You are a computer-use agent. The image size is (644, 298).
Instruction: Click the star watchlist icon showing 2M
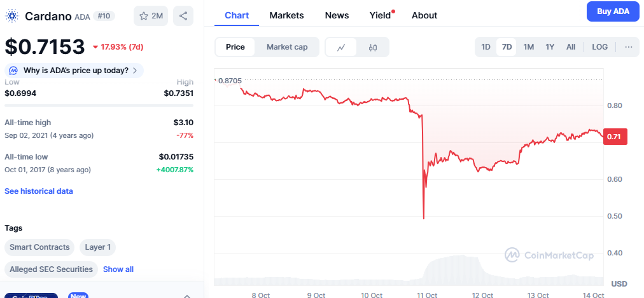150,16
